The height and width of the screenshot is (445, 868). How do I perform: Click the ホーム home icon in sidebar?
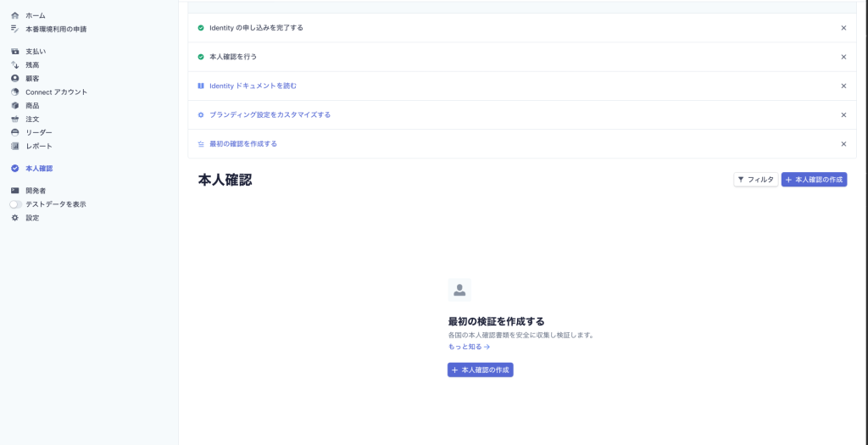coord(14,15)
